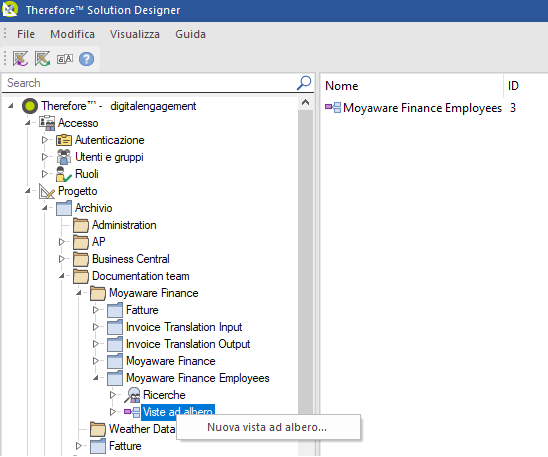Click the tree scrollbar up arrow
The image size is (548, 457).
pos(305,103)
